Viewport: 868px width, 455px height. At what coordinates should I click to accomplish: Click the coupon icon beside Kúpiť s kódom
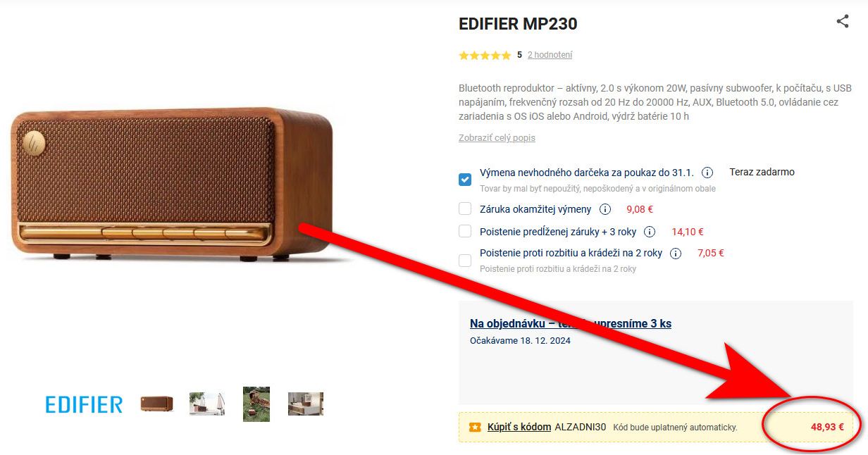pyautogui.click(x=475, y=427)
